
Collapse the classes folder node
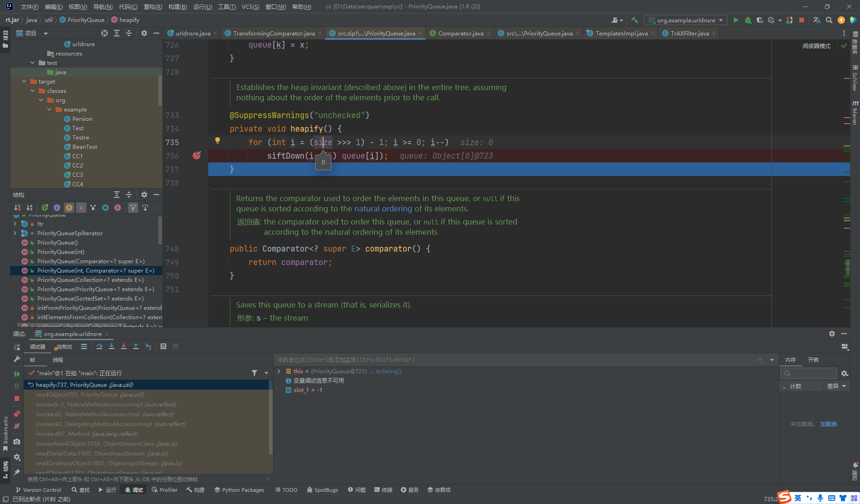(x=32, y=91)
